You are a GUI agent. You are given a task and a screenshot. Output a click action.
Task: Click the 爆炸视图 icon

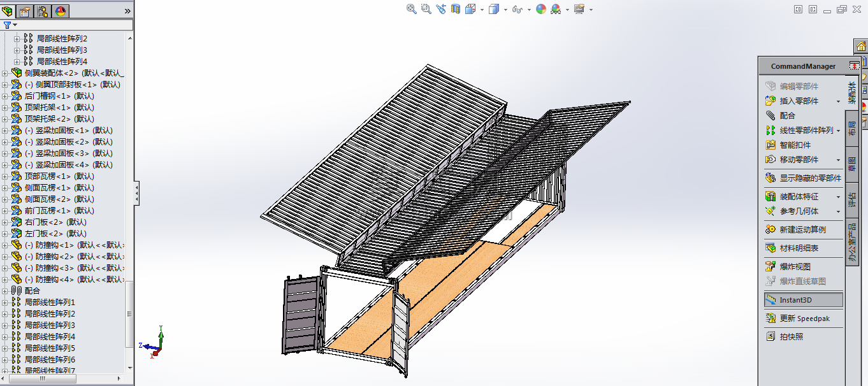770,266
